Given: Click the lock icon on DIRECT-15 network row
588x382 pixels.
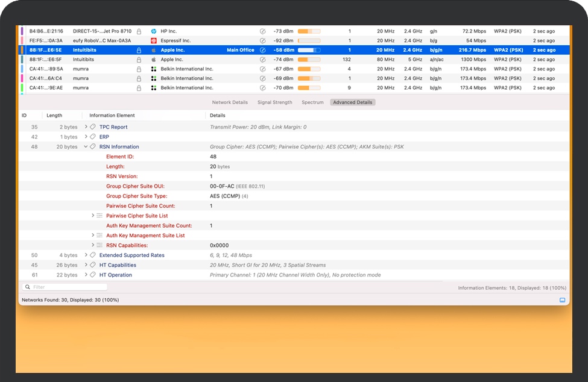Looking at the screenshot, I should [139, 31].
